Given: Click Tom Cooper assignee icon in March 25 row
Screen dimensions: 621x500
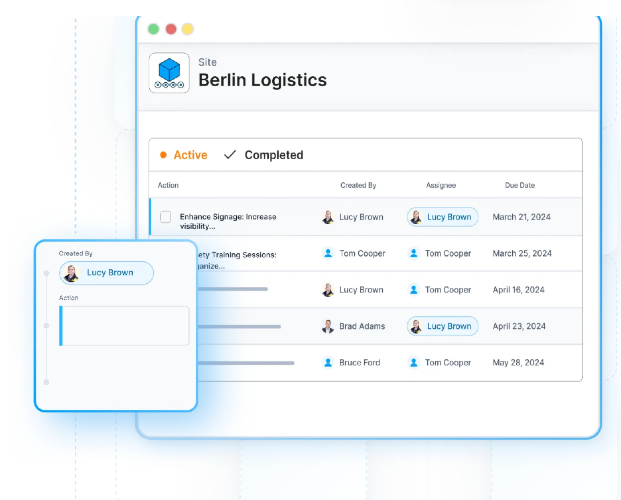Looking at the screenshot, I should (413, 253).
